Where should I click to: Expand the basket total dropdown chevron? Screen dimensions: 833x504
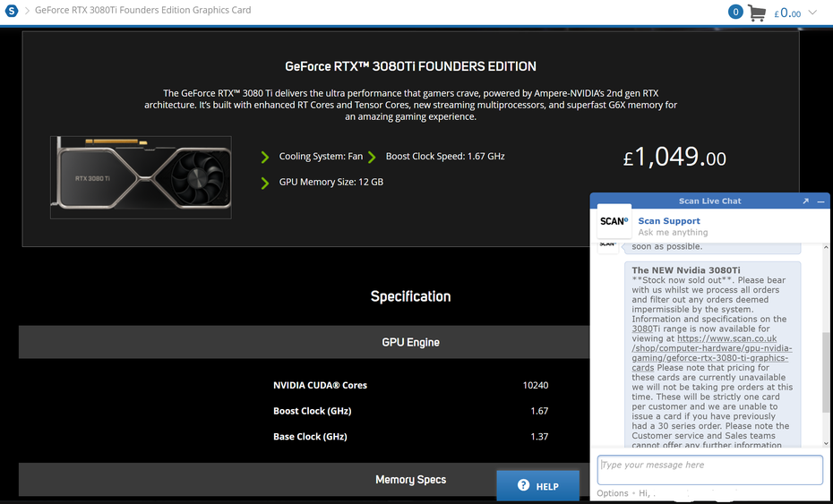coord(812,13)
